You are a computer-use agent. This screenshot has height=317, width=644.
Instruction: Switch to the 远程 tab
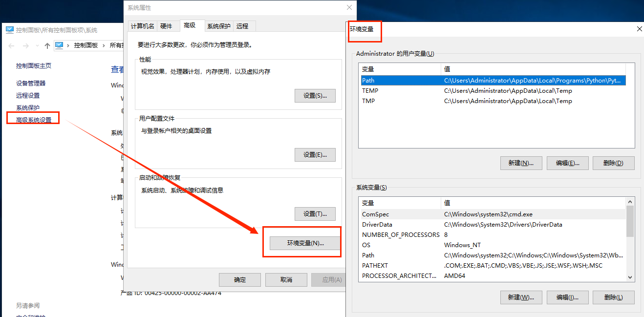(x=242, y=26)
